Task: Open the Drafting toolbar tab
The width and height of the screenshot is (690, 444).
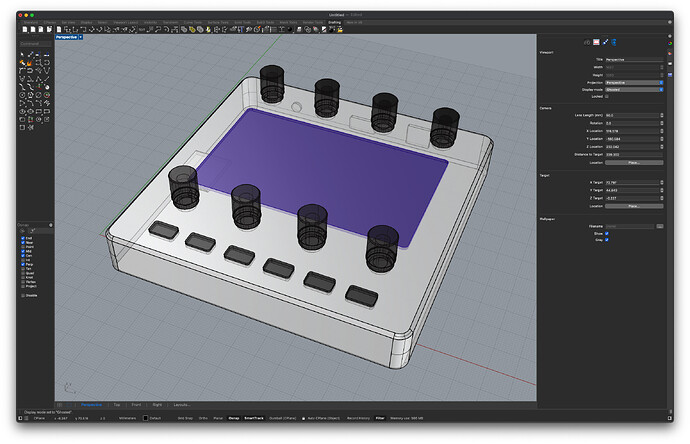Action: click(x=334, y=22)
